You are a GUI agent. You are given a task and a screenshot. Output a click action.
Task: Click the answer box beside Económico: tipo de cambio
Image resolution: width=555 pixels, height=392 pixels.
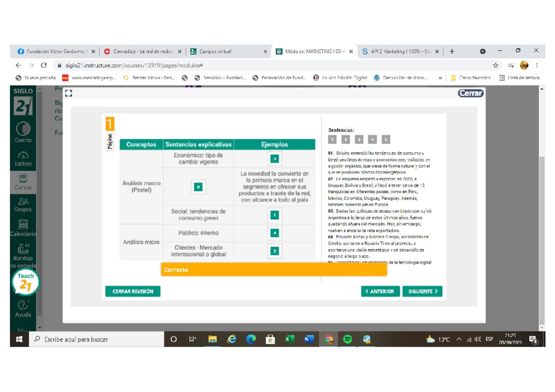pyautogui.click(x=275, y=159)
